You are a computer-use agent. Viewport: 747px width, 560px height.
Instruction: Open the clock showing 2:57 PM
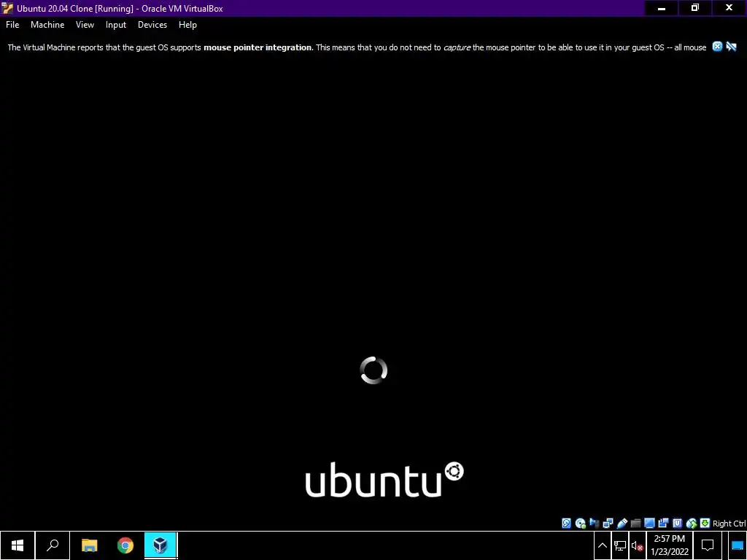point(670,545)
